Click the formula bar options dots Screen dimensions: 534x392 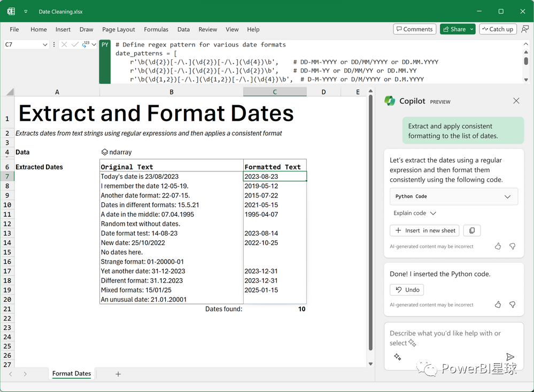[54, 44]
